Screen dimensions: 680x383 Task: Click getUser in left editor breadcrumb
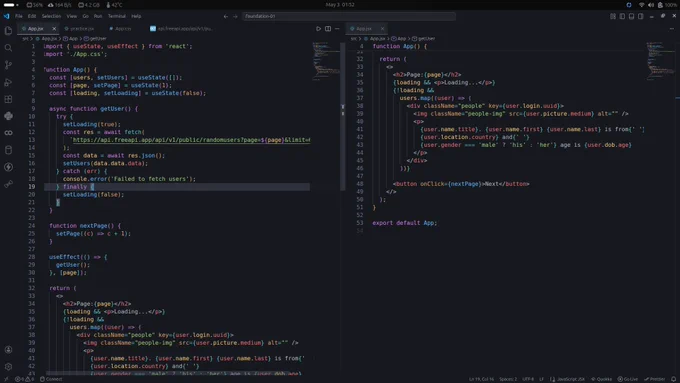coord(95,39)
